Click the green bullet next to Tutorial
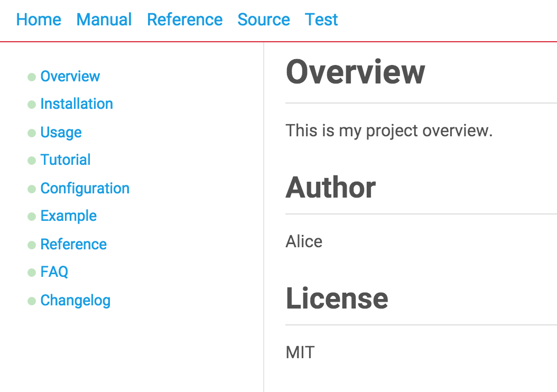 (x=32, y=161)
